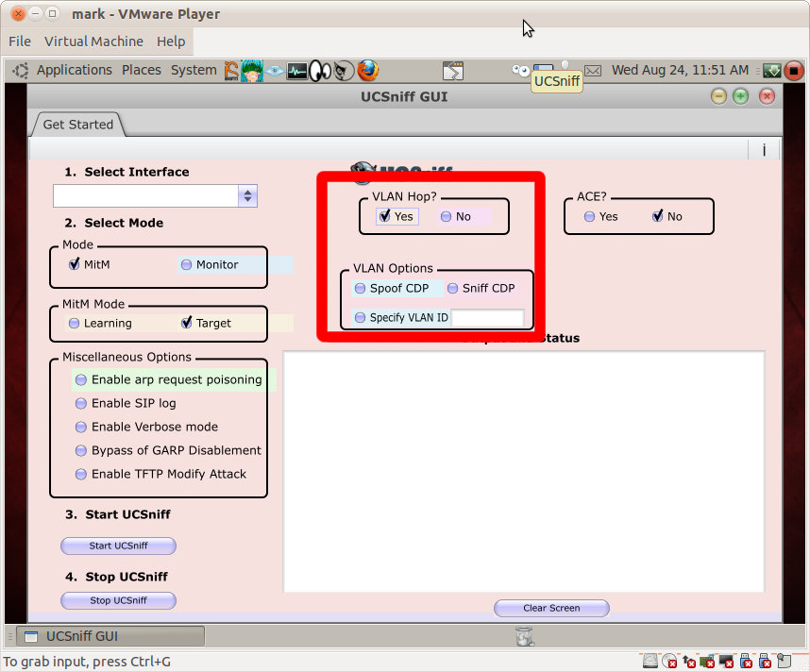Enable the 'Enable SIP log' option

pyautogui.click(x=80, y=403)
